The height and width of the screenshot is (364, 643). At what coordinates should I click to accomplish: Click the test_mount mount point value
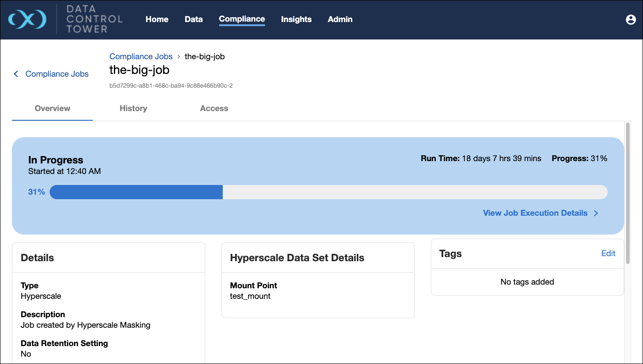(x=250, y=296)
